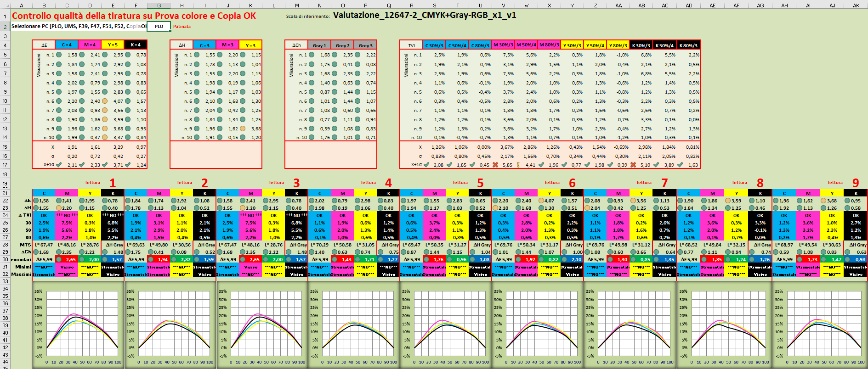Click the green check mark beside 1,63
The width and height of the screenshot is (868, 369).
(679, 165)
